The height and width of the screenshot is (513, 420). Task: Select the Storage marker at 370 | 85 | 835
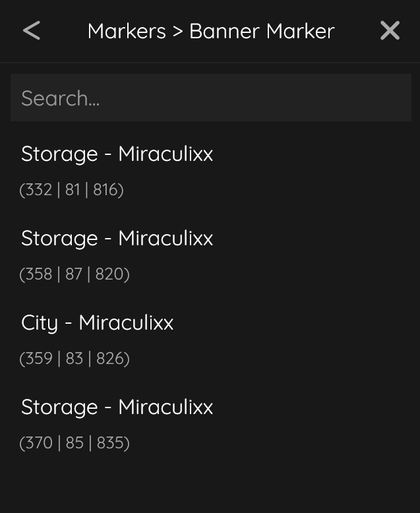[x=117, y=407]
